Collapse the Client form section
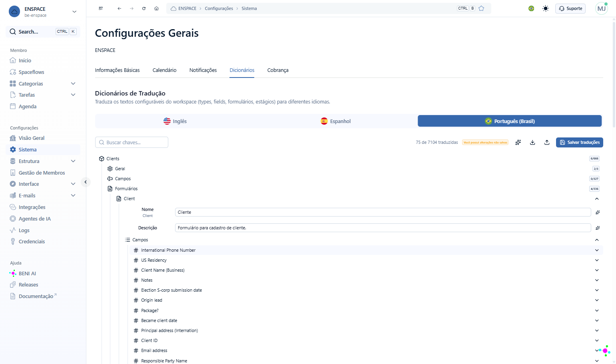This screenshot has height=364, width=616. (597, 199)
